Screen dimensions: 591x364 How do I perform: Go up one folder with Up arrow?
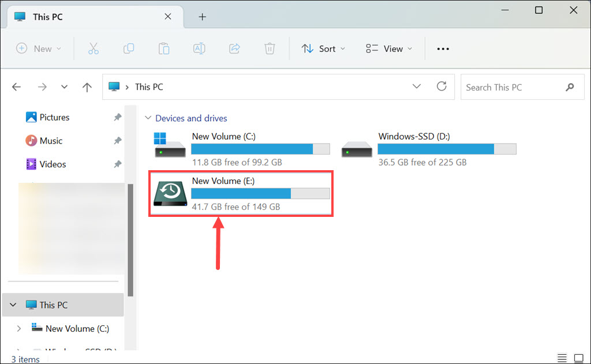point(87,87)
